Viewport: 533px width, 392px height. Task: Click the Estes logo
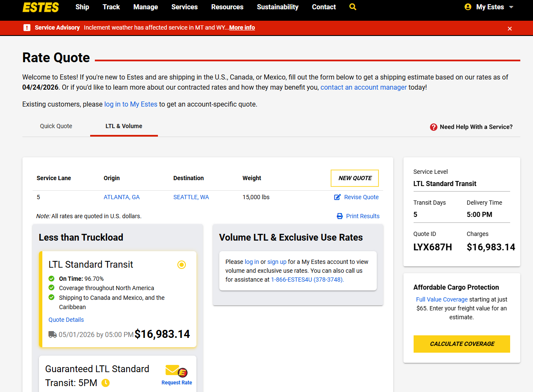(x=41, y=7)
